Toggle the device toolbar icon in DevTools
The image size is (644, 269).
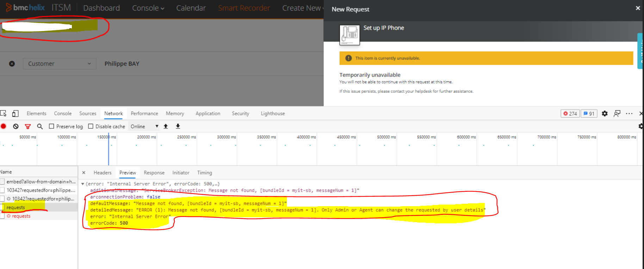pos(15,114)
